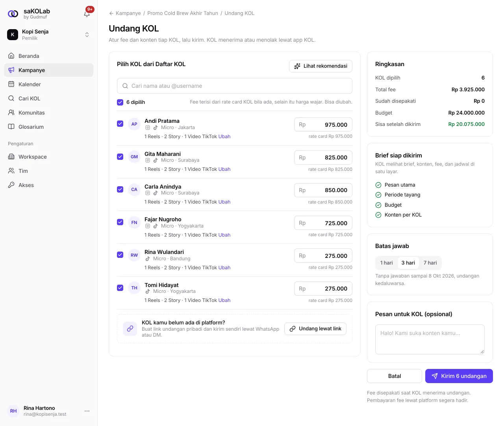Click the saKOLab logo

coord(13,14)
